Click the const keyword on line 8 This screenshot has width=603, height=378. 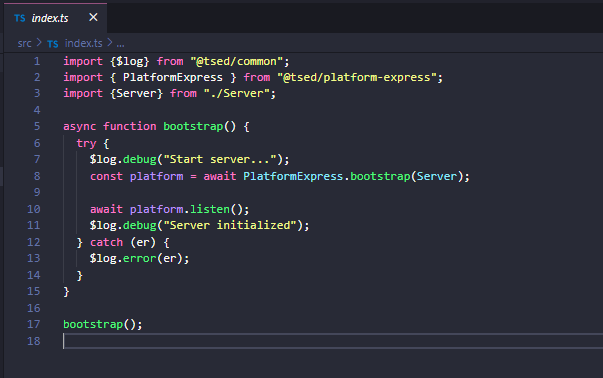tap(107, 177)
